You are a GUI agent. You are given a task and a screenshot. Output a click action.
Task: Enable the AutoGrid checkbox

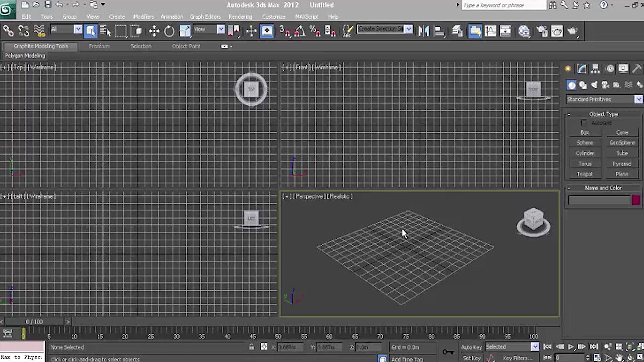point(584,123)
